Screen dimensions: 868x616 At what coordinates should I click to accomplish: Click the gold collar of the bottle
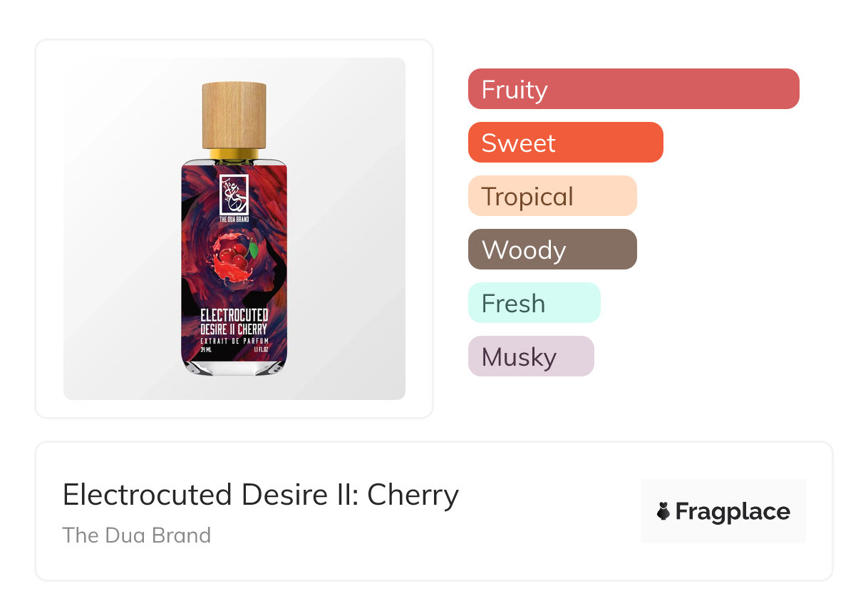click(x=234, y=153)
